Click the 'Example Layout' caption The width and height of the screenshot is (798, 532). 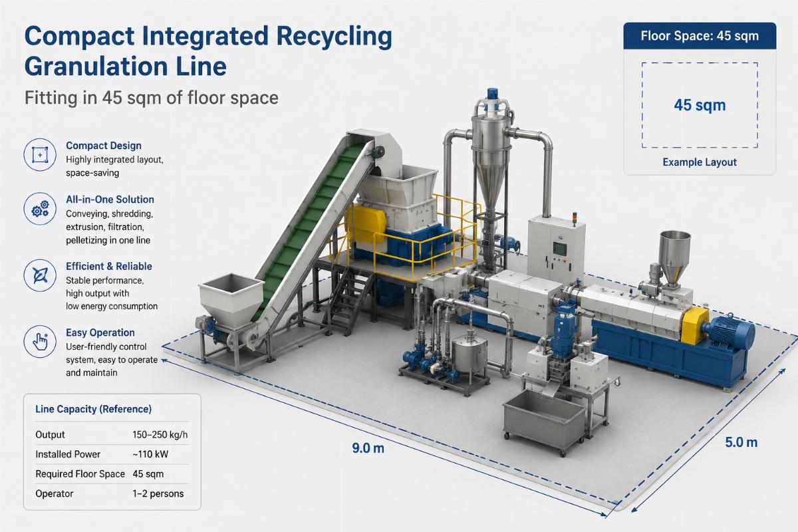point(700,162)
